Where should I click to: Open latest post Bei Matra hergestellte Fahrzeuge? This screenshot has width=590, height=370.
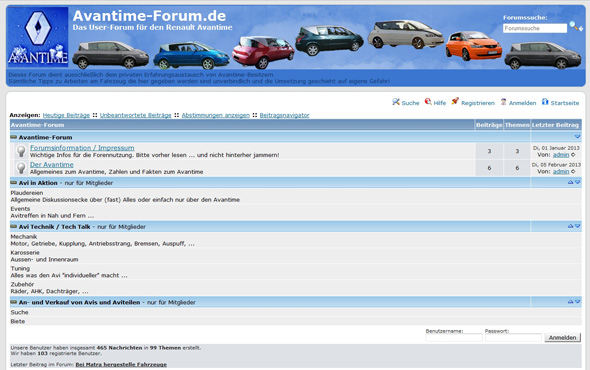121,364
